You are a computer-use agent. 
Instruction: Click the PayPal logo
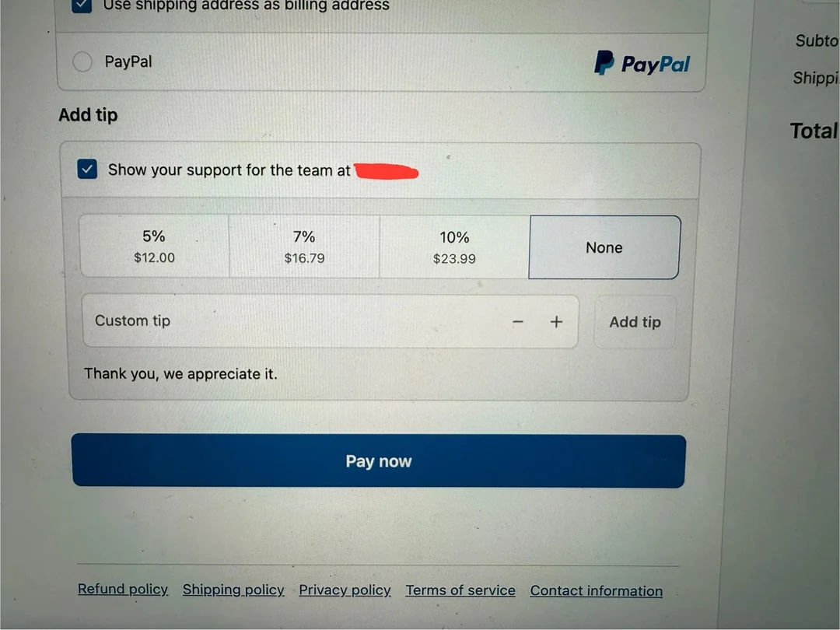(x=642, y=63)
